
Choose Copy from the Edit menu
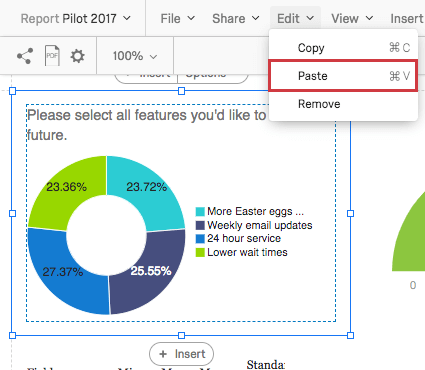(343, 48)
